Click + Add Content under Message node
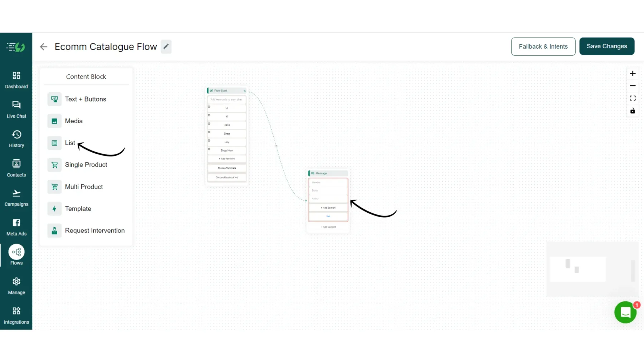The height and width of the screenshot is (362, 644). pos(328,227)
